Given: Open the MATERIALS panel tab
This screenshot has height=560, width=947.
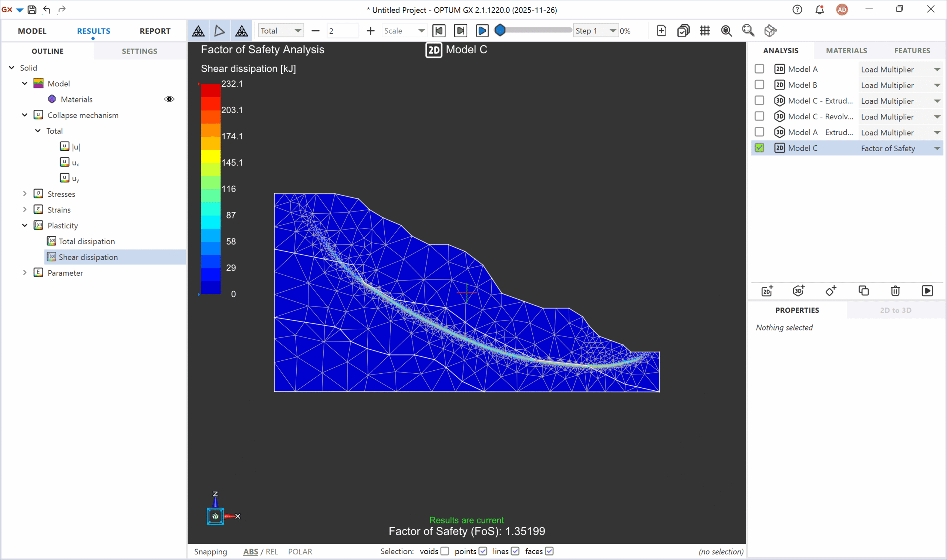Looking at the screenshot, I should coord(846,51).
